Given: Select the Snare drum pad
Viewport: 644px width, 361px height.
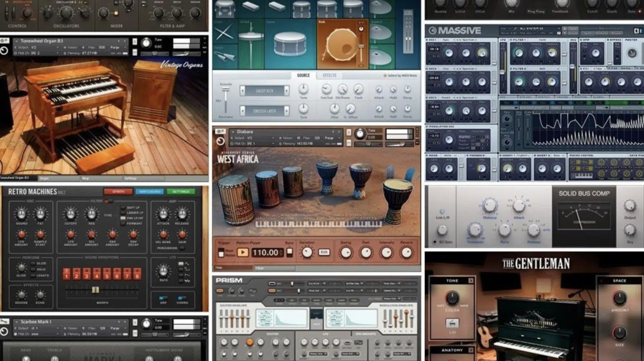Looking at the screenshot, I should [x=290, y=44].
